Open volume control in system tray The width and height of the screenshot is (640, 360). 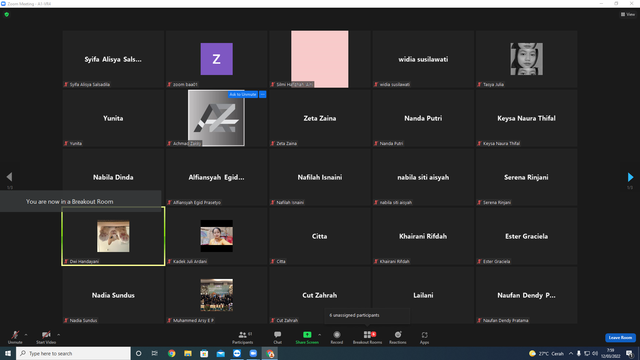pyautogui.click(x=595, y=353)
